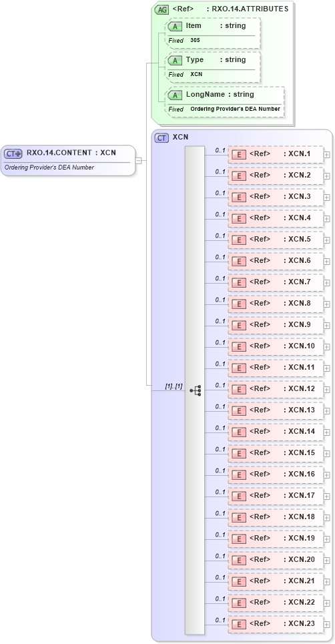The height and width of the screenshot is (644, 335).
Task: Select the [1]..[1] cardinality label
Action: [x=174, y=386]
